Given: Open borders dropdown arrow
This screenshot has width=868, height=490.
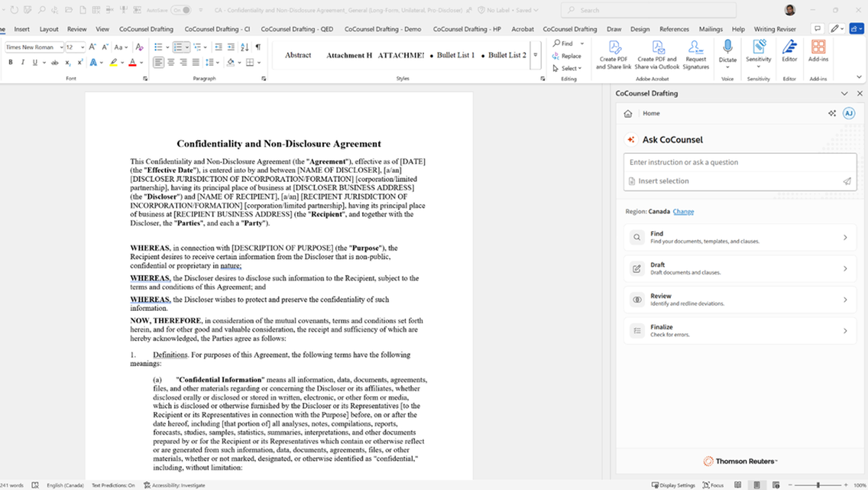Looking at the screenshot, I should pos(260,62).
